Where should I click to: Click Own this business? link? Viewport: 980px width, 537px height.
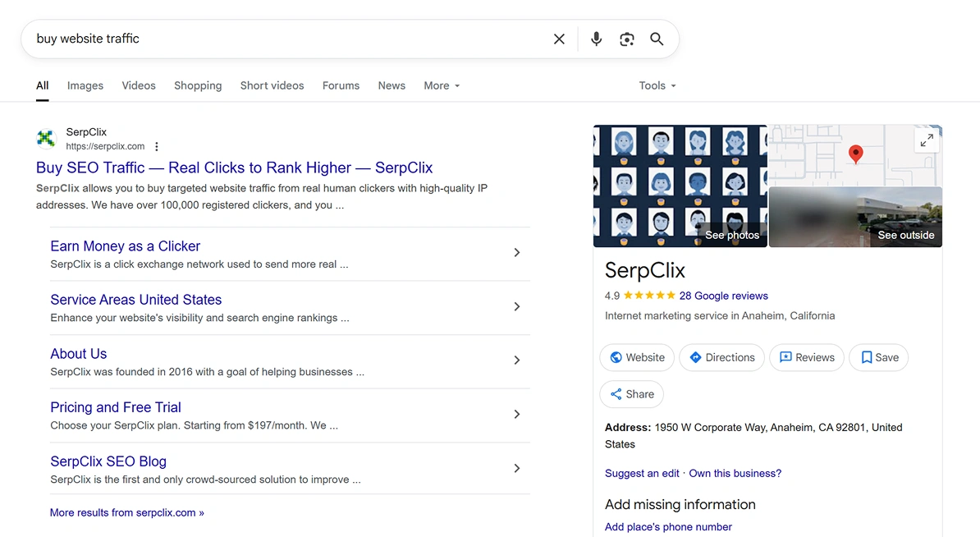click(735, 473)
